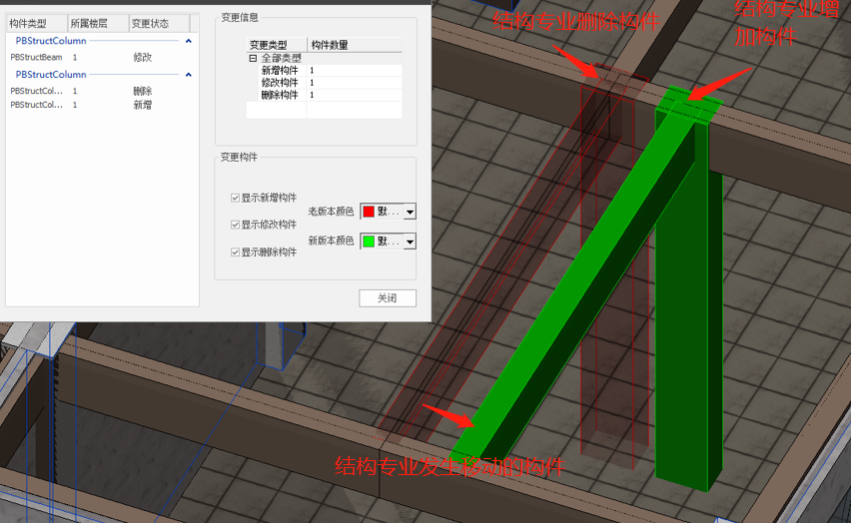Viewport: 851px width, 523px height.
Task: Open the 老版本颜色 dropdown arrow
Action: tap(410, 212)
